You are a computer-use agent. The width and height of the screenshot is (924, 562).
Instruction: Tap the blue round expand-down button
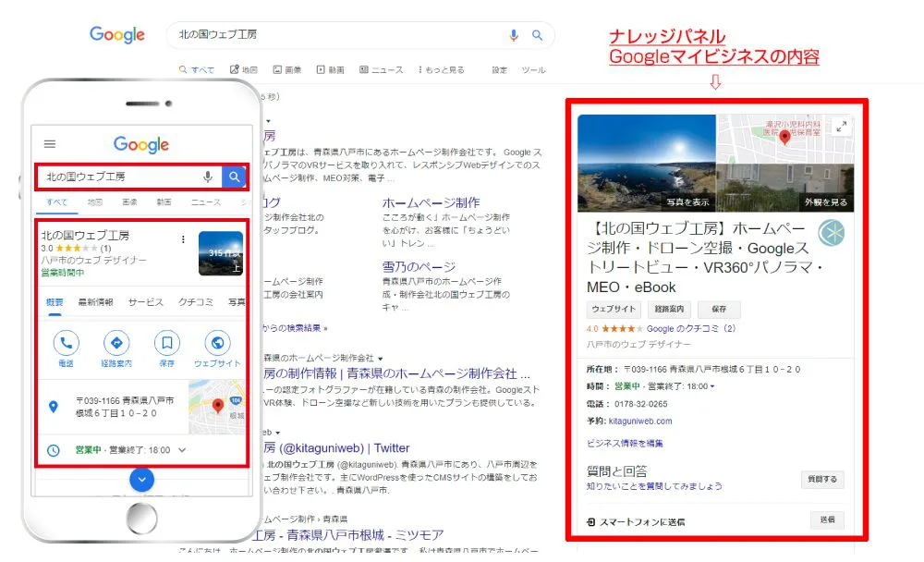pyautogui.click(x=142, y=480)
